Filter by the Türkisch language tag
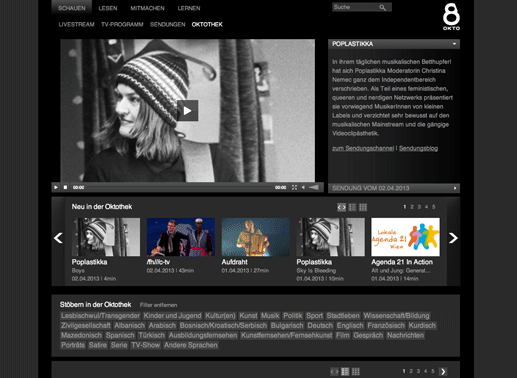The image size is (517, 378). [152, 335]
